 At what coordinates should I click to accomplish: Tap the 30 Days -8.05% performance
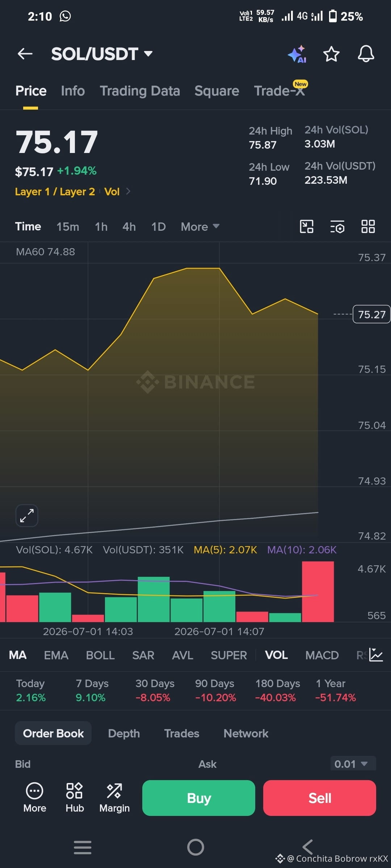(x=155, y=690)
